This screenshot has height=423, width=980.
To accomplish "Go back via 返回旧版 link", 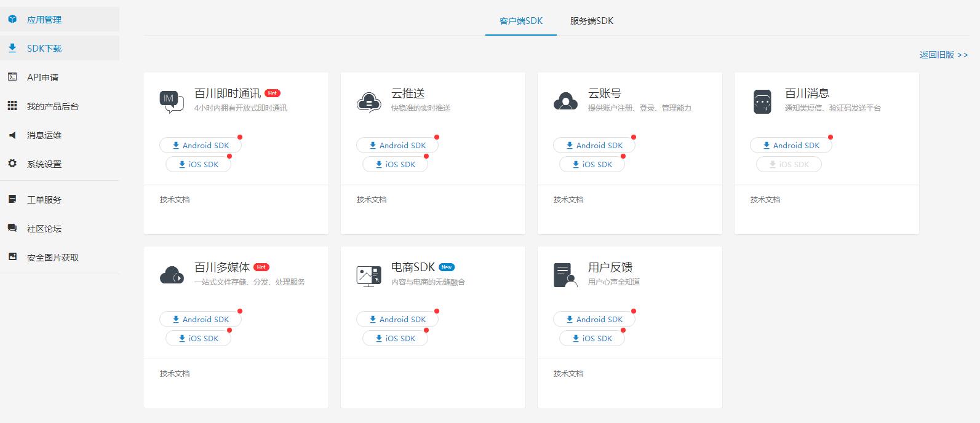I will [944, 55].
